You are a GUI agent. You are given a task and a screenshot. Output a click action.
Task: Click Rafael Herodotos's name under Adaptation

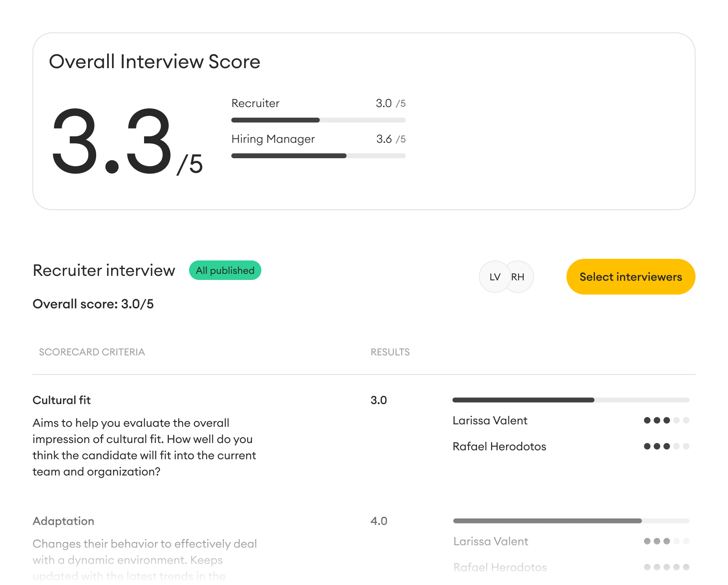pos(500,567)
